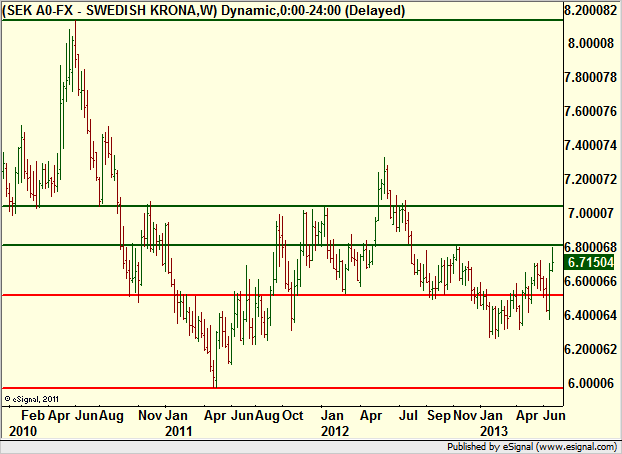Click the 2012 year label
The width and height of the screenshot is (622, 454).
335,431
